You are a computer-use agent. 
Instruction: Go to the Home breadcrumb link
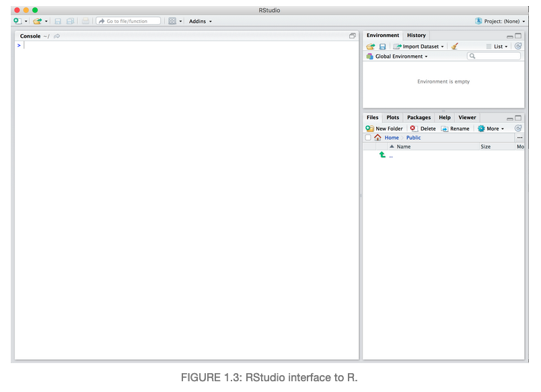coord(392,138)
